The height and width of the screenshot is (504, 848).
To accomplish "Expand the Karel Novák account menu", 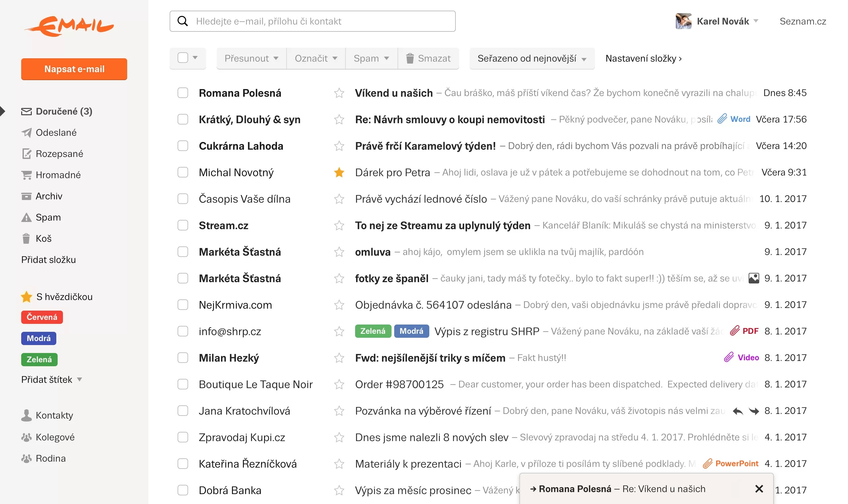I will (727, 21).
